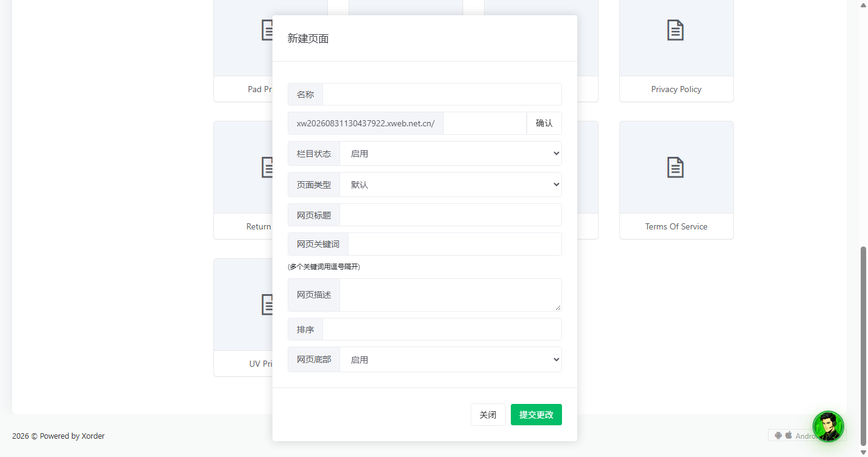868x457 pixels.
Task: Click the Pad page document icon
Action: coord(267,31)
